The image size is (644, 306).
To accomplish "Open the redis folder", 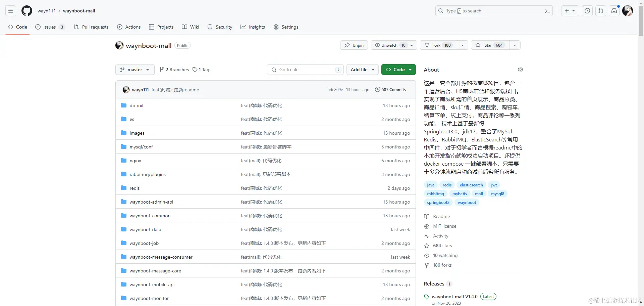I will [x=135, y=188].
